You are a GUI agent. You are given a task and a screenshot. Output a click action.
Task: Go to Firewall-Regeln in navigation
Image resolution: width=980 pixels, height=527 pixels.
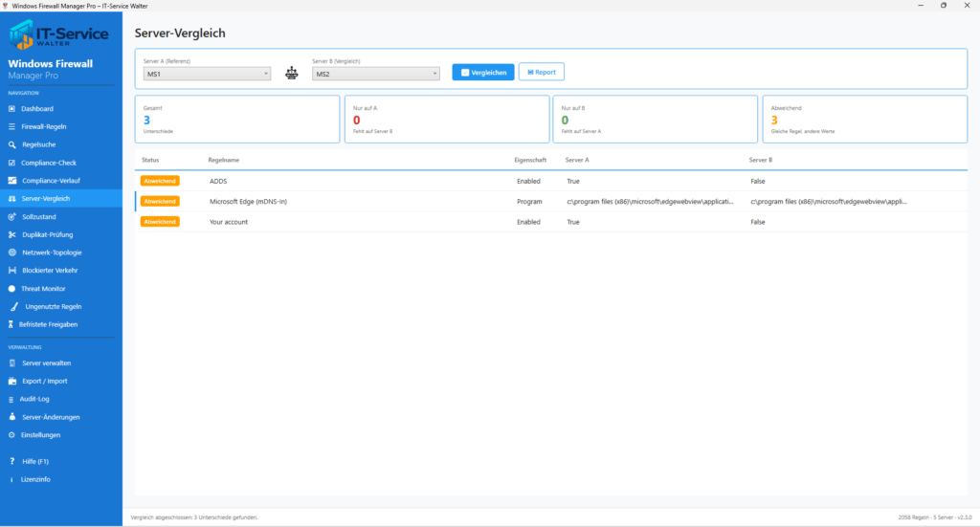tap(61, 127)
